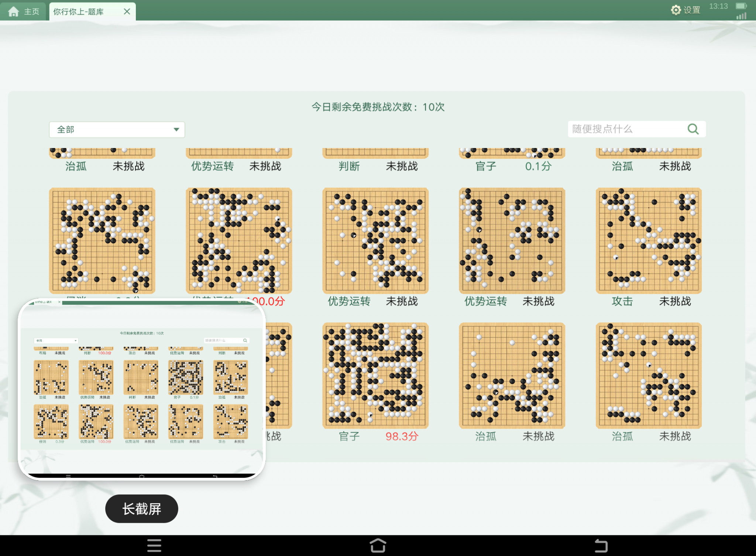Screen dimensions: 756x556
Task: Open the 100.0分 优势运转 board in middle row
Action: pos(239,241)
